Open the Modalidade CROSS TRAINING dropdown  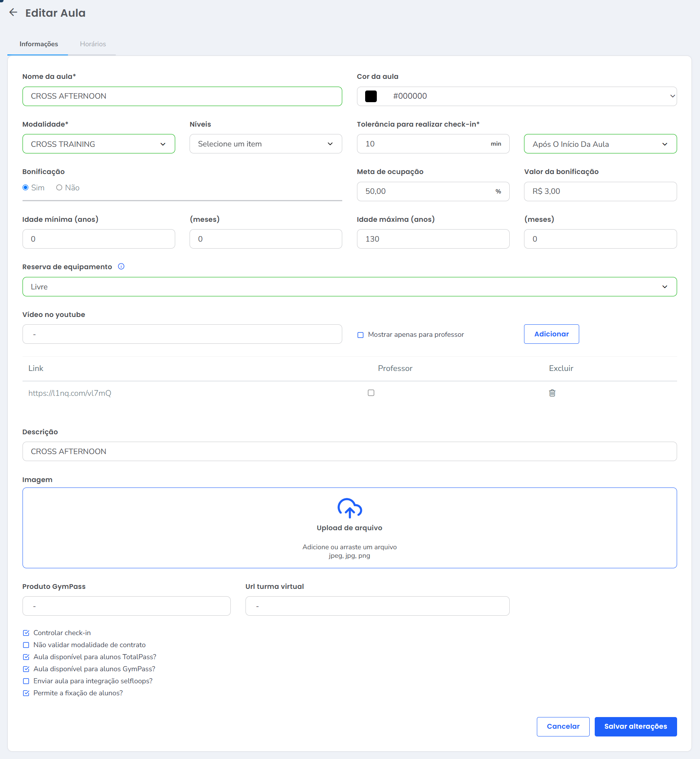pyautogui.click(x=99, y=144)
